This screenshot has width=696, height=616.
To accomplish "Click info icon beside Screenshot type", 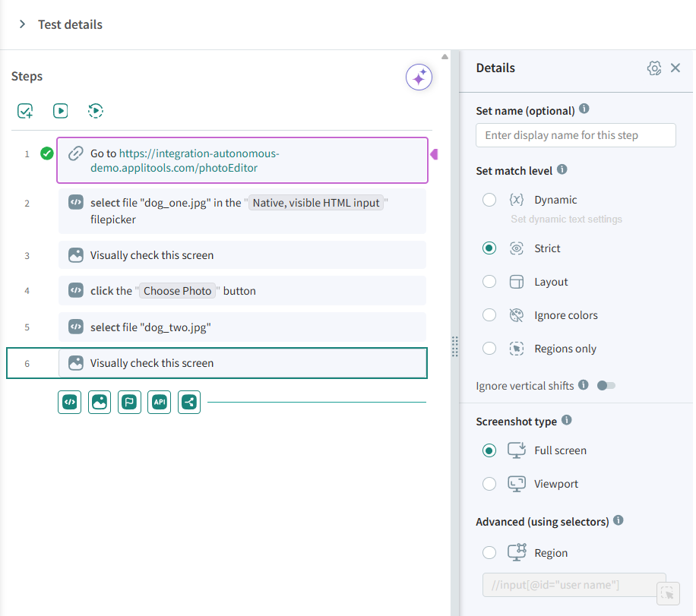I will point(566,420).
